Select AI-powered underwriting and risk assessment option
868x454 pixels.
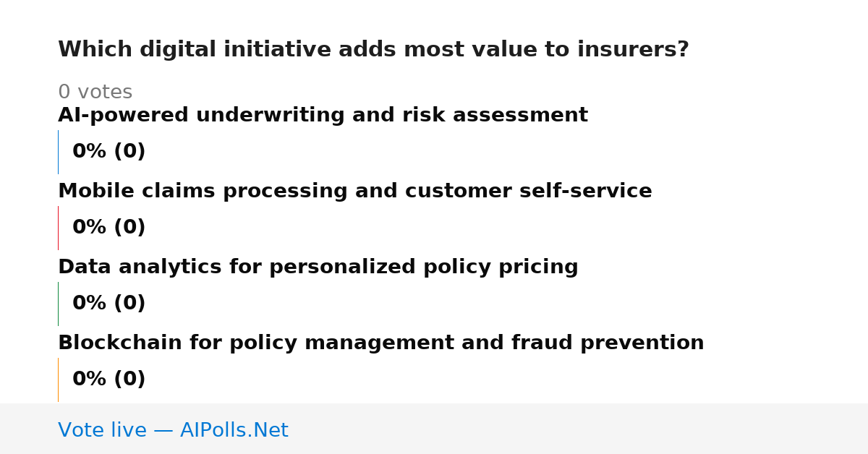[323, 116]
